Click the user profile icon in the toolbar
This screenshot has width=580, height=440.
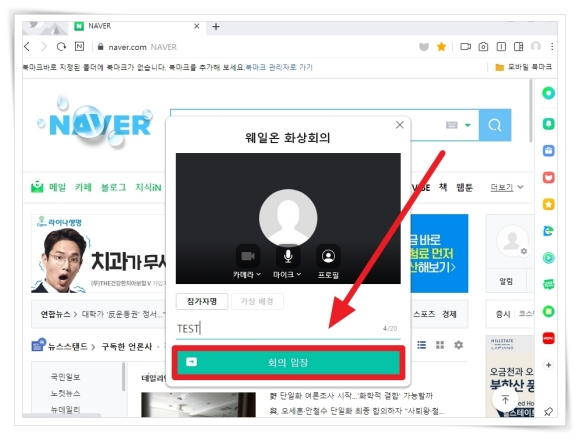point(536,47)
